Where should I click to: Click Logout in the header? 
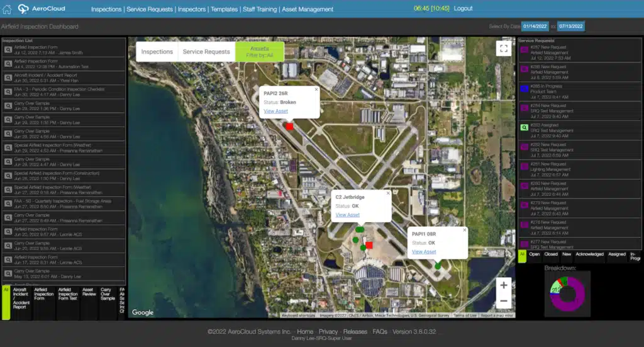point(463,9)
